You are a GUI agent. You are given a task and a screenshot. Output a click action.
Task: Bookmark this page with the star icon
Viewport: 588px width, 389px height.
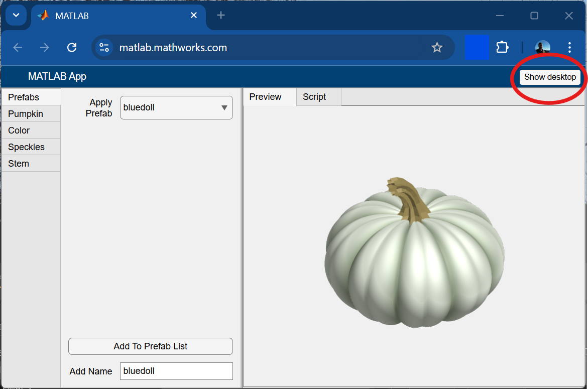pos(437,48)
